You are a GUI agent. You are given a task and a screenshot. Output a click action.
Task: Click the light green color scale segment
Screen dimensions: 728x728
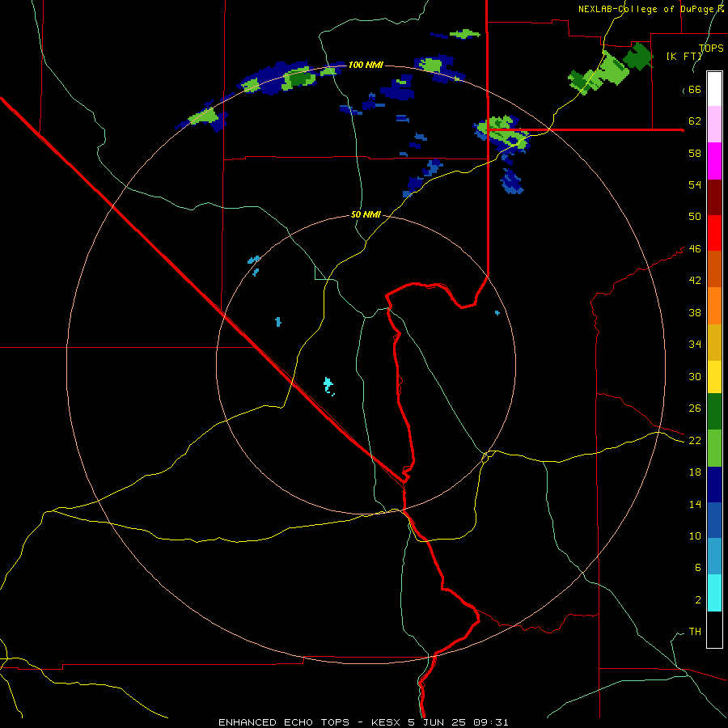[714, 448]
